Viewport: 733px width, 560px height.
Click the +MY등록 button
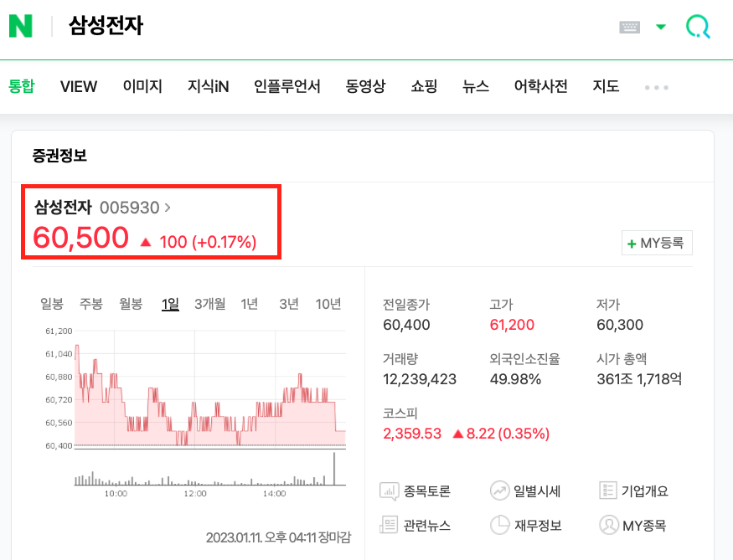pos(657,243)
